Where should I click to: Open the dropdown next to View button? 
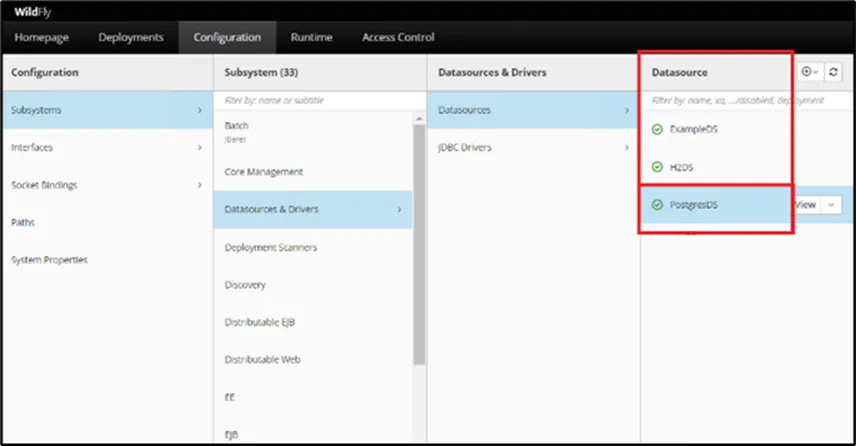click(x=831, y=205)
